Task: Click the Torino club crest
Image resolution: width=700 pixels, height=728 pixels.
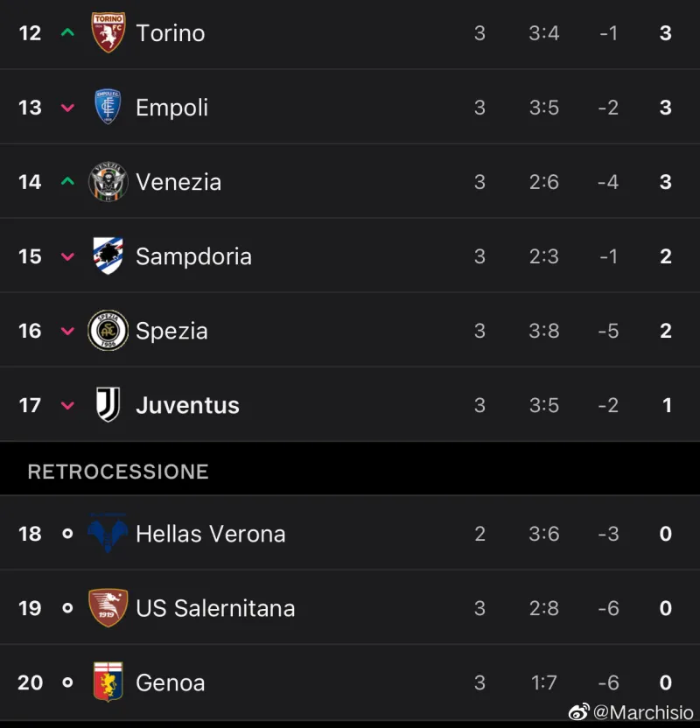Action: click(x=108, y=32)
